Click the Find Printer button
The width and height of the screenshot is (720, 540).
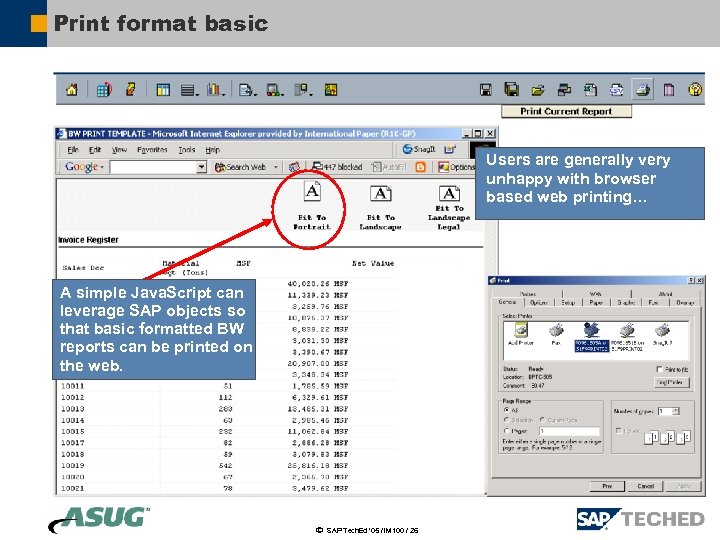click(x=671, y=382)
